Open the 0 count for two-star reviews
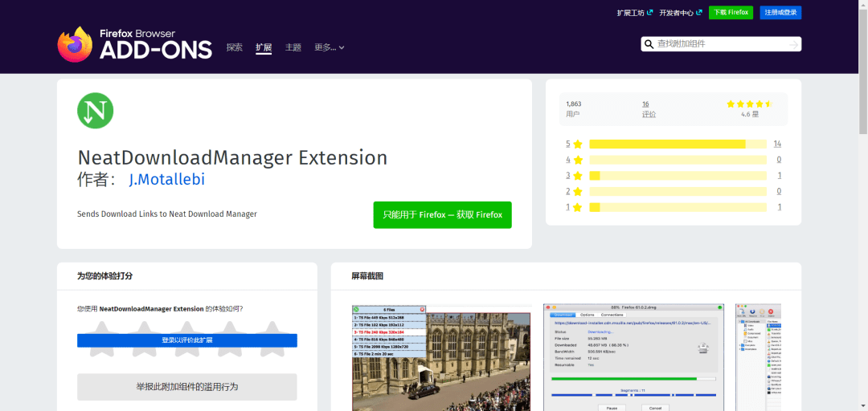Image resolution: width=868 pixels, height=411 pixels. click(x=779, y=191)
